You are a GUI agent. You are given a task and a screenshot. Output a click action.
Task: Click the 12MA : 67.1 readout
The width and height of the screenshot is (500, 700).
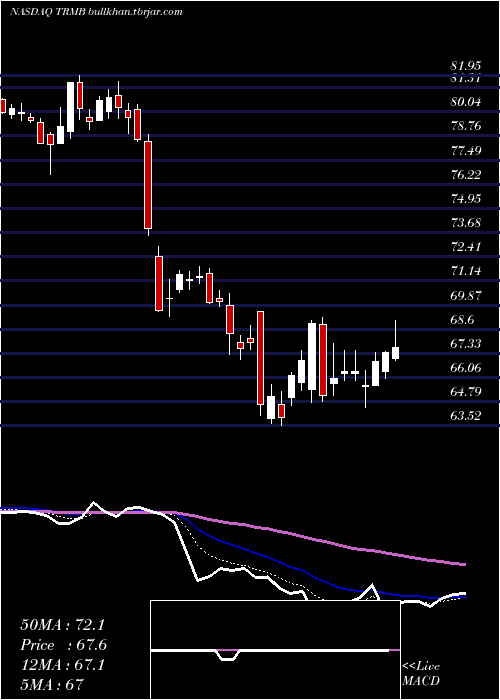pyautogui.click(x=62, y=665)
